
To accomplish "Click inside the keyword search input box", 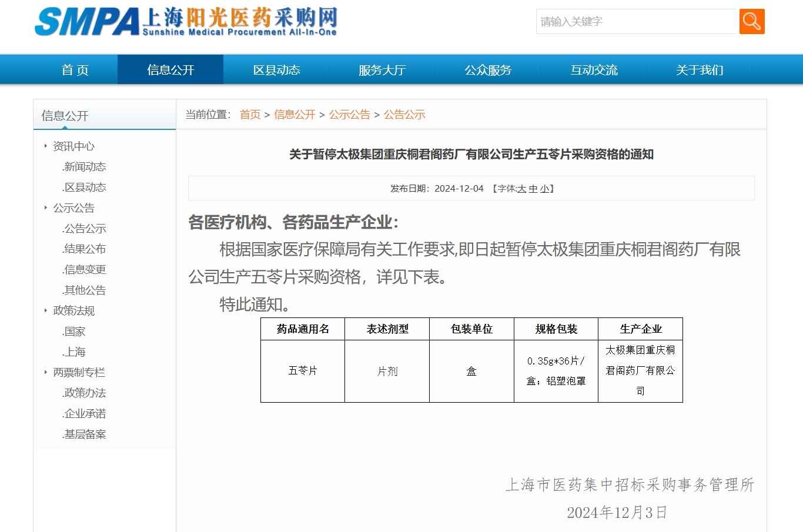I will tap(635, 21).
